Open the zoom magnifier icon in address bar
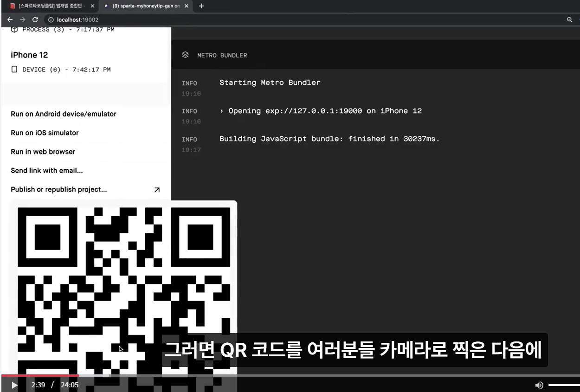Viewport: 580px width, 392px height. click(570, 20)
